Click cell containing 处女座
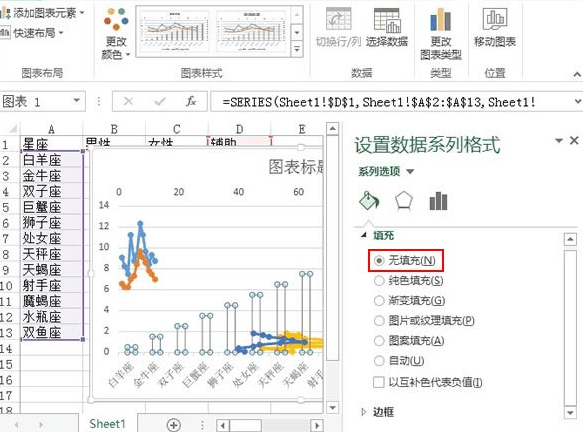583x432 pixels. [x=51, y=238]
